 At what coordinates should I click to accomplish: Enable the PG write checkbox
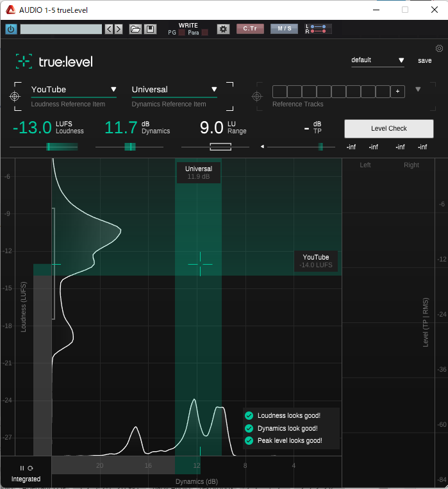[x=181, y=33]
